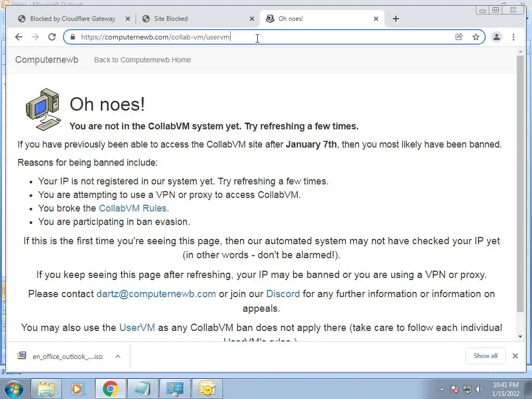Close the Site Blocked tab
Screen dimensions: 532x399
pyautogui.click(x=252, y=19)
